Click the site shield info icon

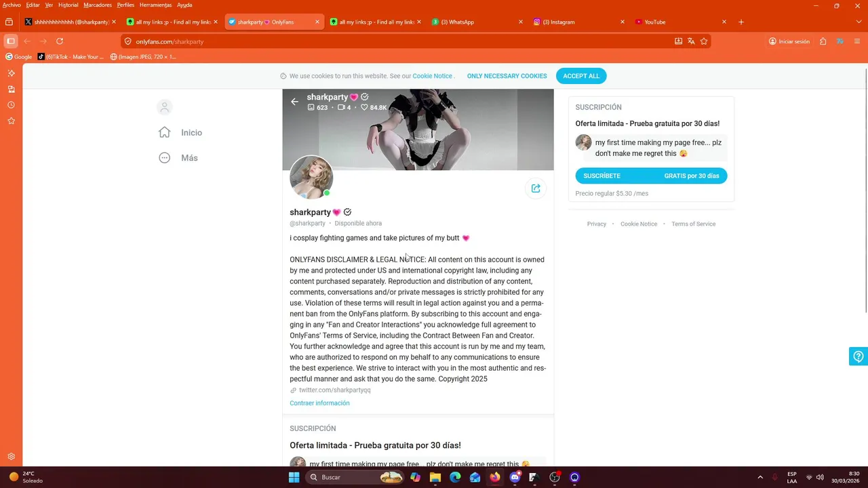coord(128,41)
